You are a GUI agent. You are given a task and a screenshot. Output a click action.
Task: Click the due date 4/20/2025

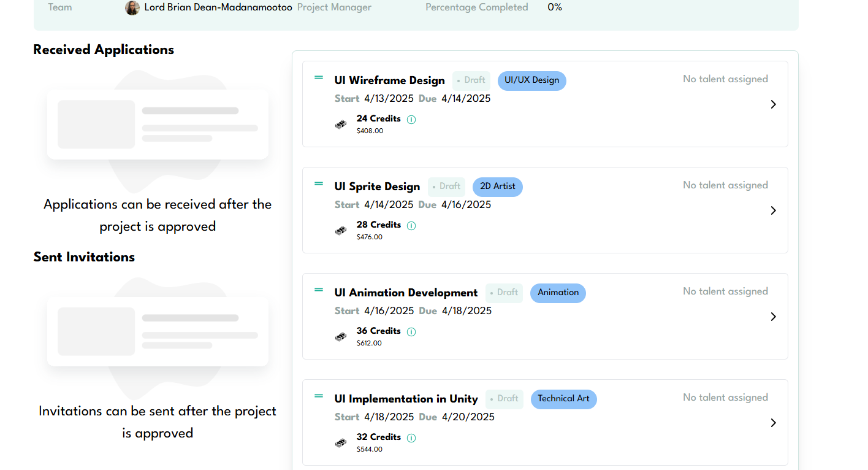click(468, 417)
